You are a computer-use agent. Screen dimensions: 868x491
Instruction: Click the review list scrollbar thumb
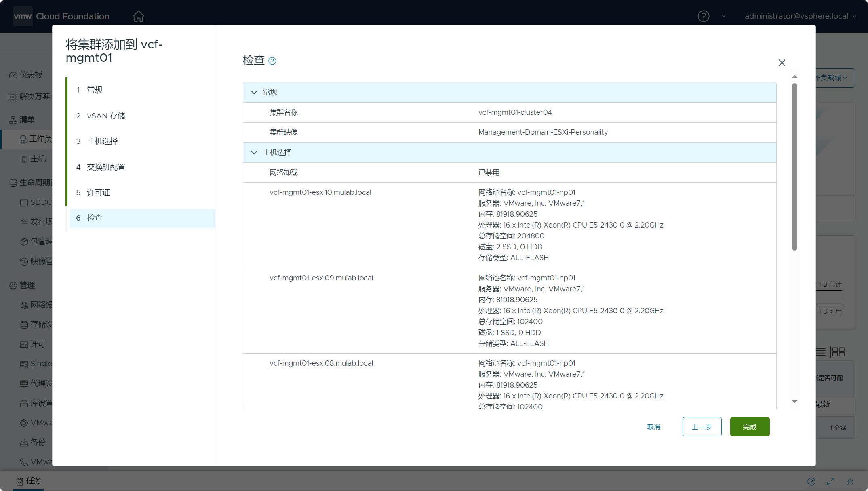coord(794,167)
